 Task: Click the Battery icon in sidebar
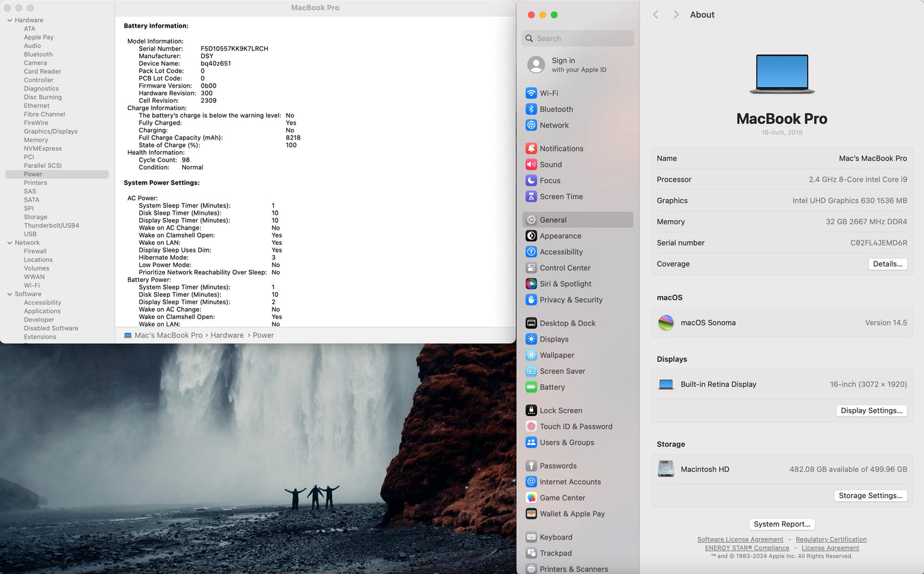[531, 387]
